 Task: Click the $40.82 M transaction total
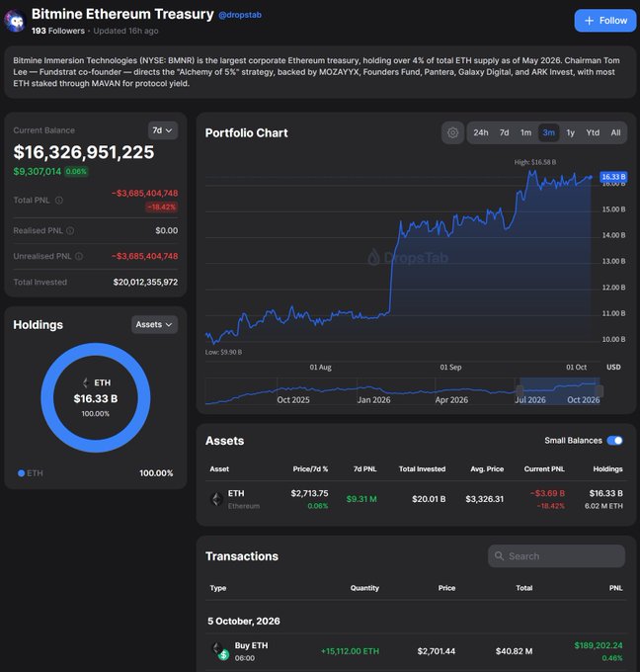click(514, 651)
